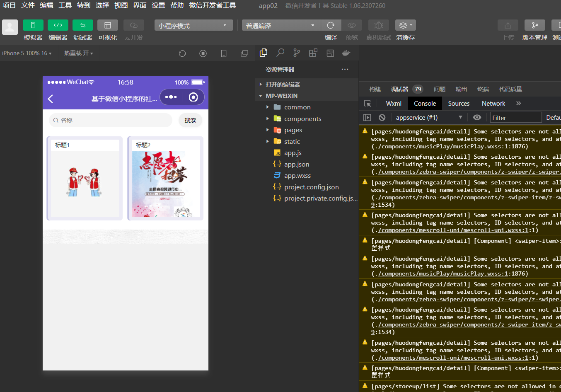This screenshot has height=392, width=561.
Task: Click the element inspect picker icon
Action: point(368,104)
